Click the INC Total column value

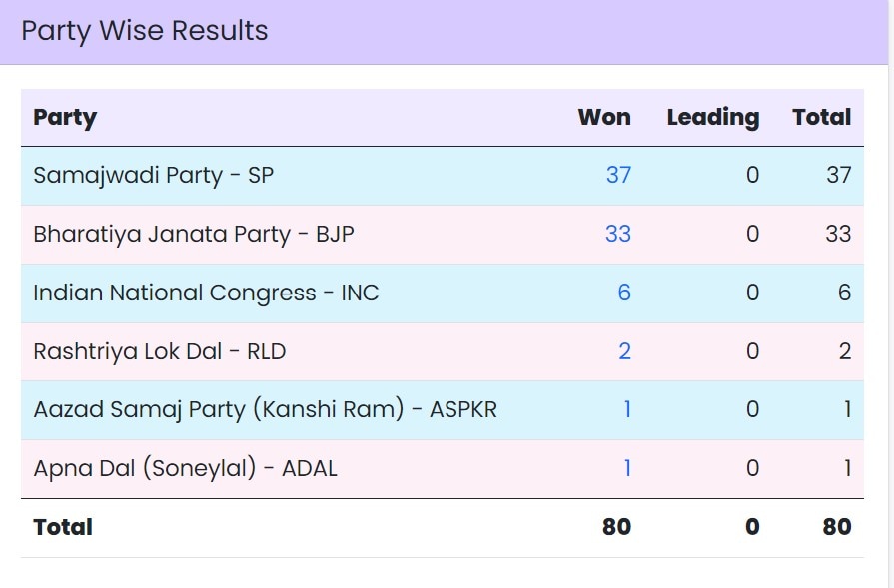[x=844, y=294]
